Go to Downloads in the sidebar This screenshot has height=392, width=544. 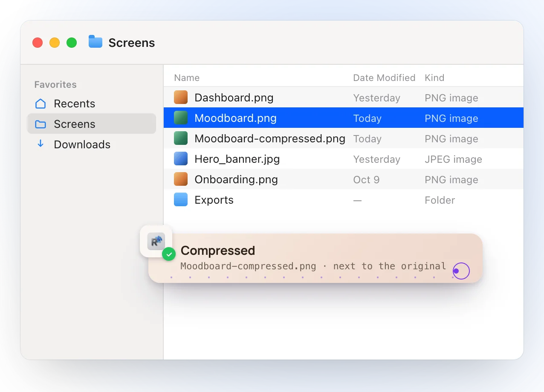pyautogui.click(x=92, y=144)
